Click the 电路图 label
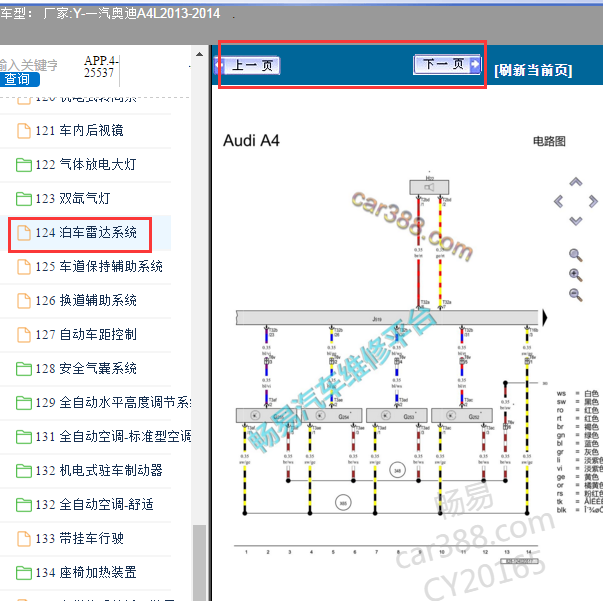Image resolution: width=603 pixels, height=601 pixels. click(549, 141)
